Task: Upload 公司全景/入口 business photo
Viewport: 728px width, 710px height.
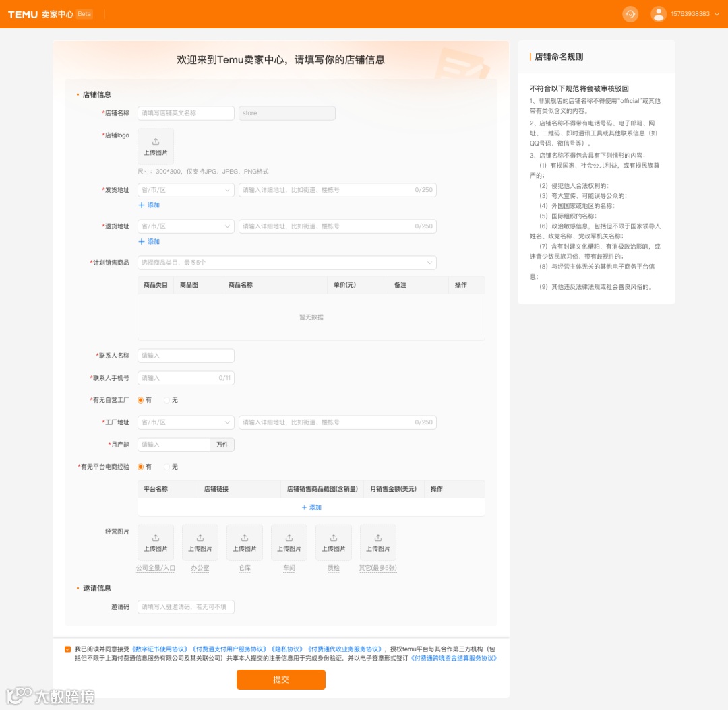Action: pos(156,543)
